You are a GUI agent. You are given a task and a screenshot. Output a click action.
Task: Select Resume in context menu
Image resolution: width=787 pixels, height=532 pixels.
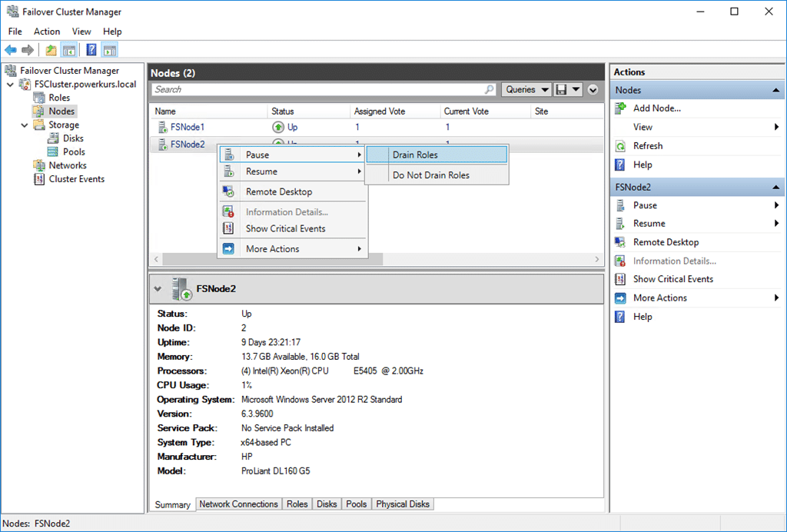pos(292,171)
